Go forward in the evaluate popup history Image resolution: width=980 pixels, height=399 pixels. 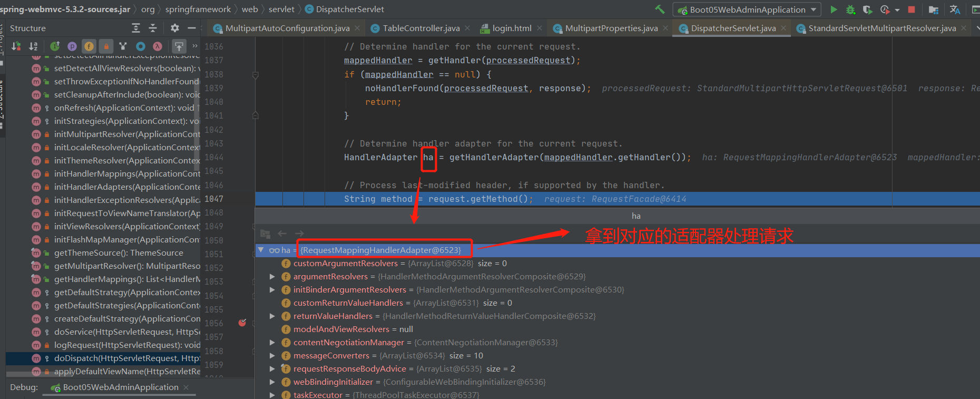299,233
